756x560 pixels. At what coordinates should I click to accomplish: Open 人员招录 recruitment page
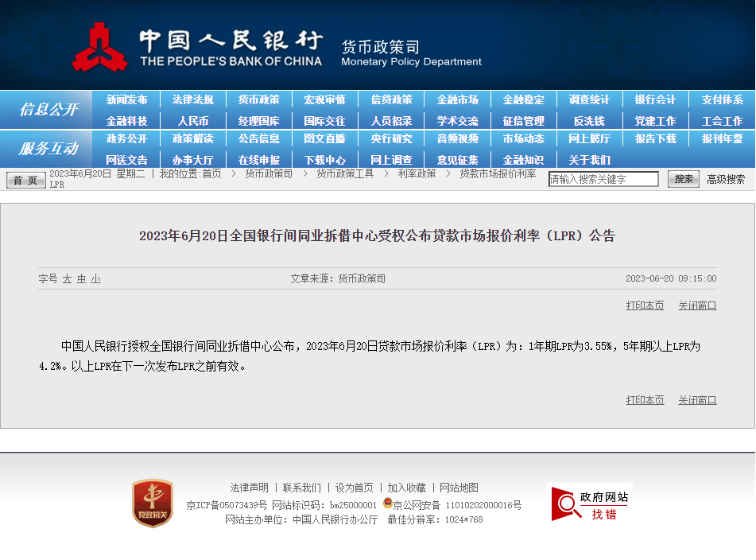click(391, 121)
